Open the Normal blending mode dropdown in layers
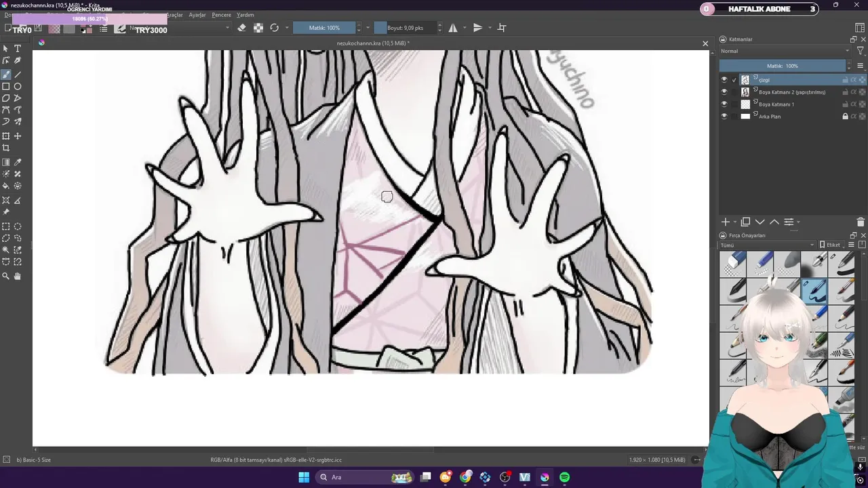This screenshot has height=488, width=868. pos(785,51)
